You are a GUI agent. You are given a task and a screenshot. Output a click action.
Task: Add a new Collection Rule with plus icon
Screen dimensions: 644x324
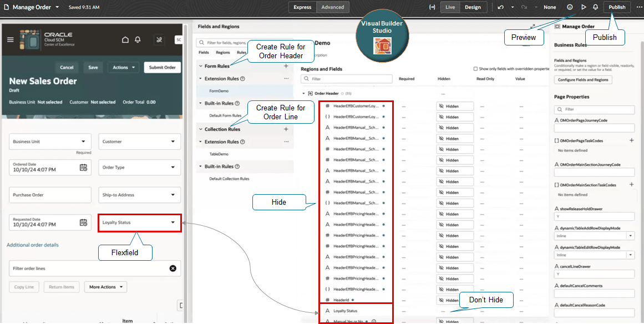pos(286,129)
